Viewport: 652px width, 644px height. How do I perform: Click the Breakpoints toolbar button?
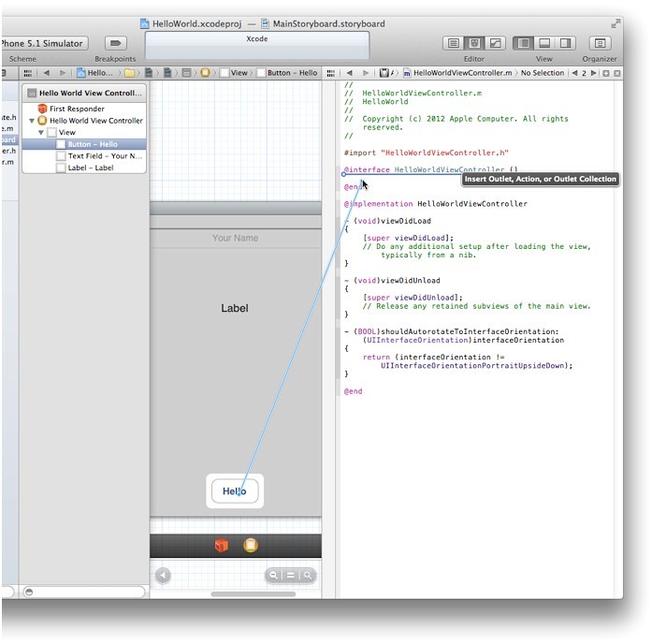115,43
